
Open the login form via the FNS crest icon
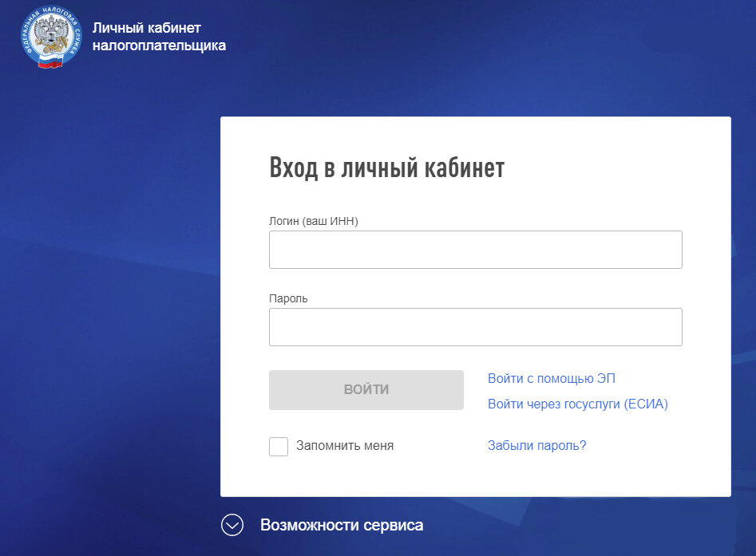52,36
